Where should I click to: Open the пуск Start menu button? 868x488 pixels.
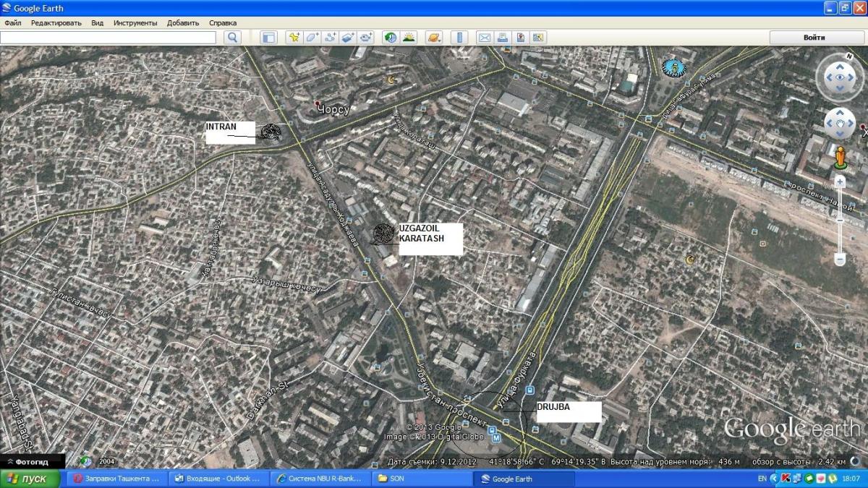27,479
